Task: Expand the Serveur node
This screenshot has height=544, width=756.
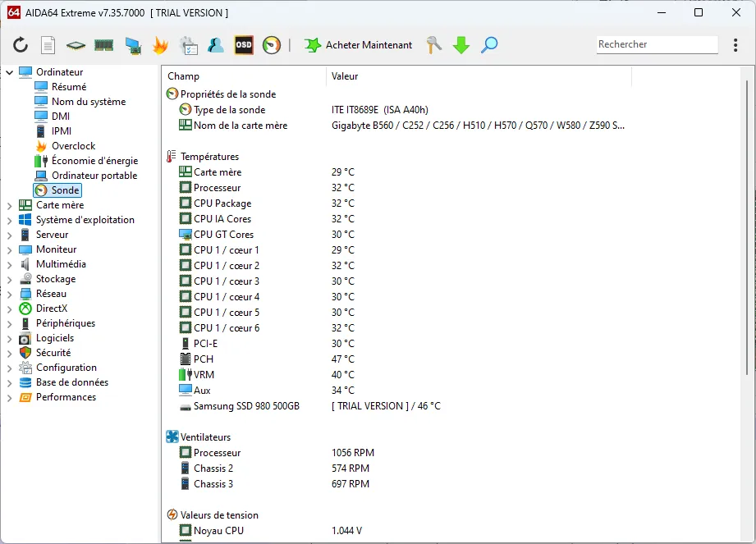Action: tap(10, 235)
